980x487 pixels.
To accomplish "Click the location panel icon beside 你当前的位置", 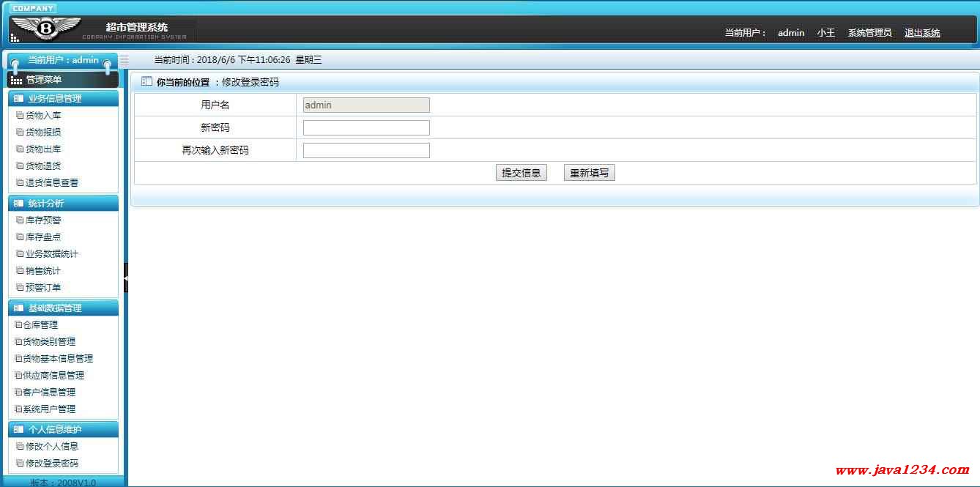I will [146, 82].
